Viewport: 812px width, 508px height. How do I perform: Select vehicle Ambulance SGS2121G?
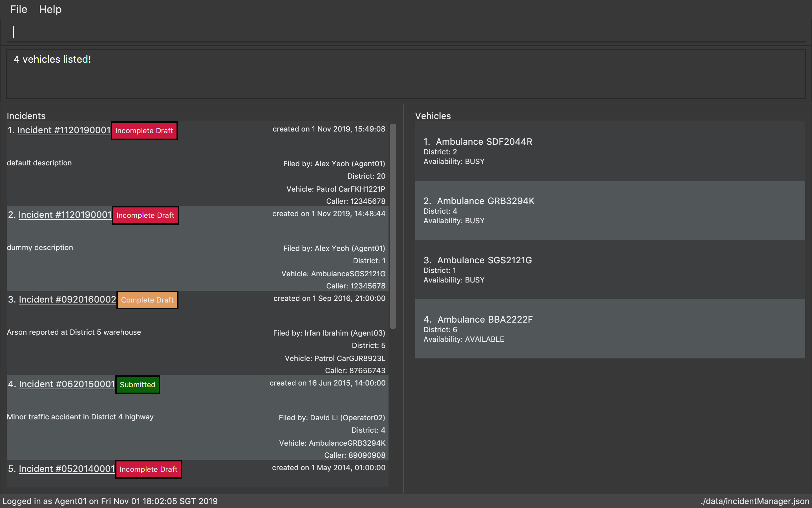tap(610, 270)
